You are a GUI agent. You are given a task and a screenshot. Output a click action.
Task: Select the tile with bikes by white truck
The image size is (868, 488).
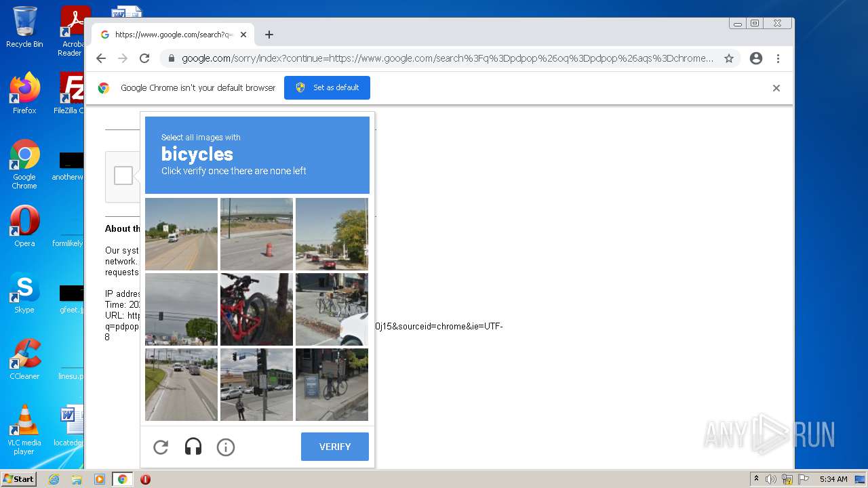pos(332,309)
